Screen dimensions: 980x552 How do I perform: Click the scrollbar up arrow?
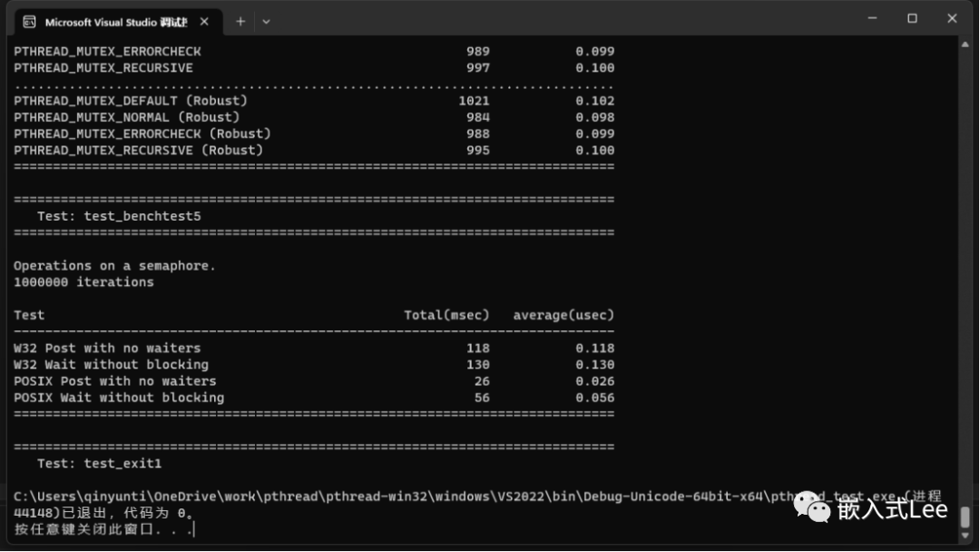click(x=965, y=44)
